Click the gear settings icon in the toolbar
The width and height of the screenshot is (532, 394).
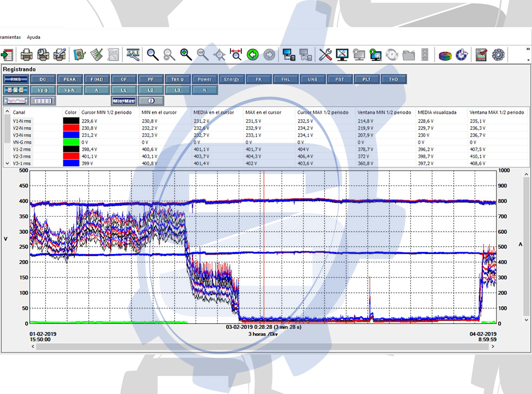(x=498, y=54)
